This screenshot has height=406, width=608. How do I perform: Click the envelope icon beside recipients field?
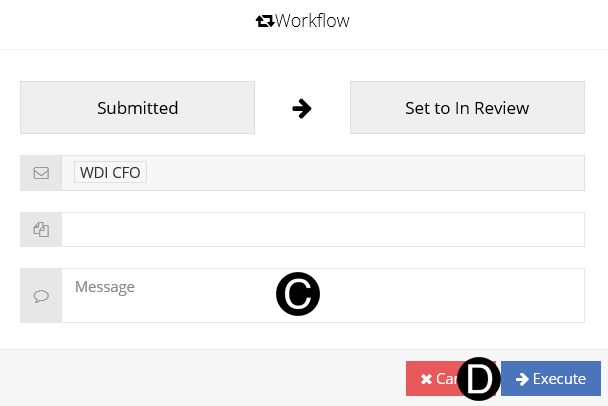coord(41,173)
